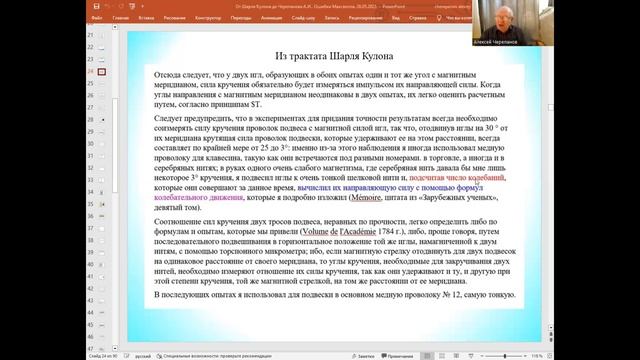640x360 pixels.
Task: Click the underlined word 'Mémoire' in text
Action: [366, 198]
